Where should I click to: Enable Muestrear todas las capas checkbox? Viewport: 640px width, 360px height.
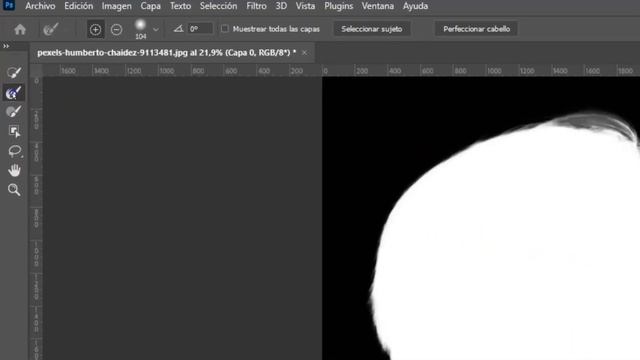224,29
